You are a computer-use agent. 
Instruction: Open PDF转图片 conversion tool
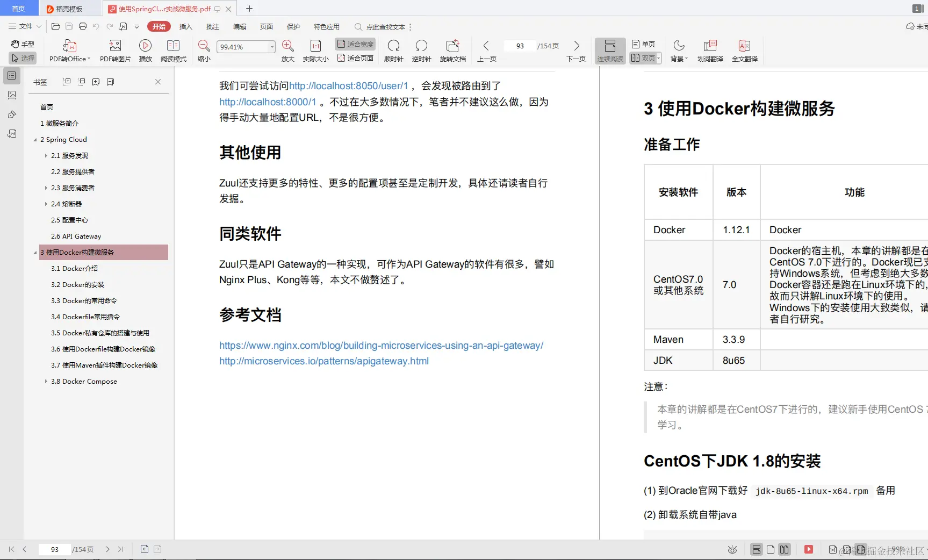click(x=114, y=50)
